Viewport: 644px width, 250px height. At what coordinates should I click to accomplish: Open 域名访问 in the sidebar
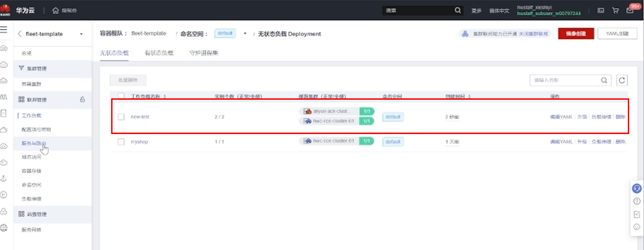[x=31, y=157]
